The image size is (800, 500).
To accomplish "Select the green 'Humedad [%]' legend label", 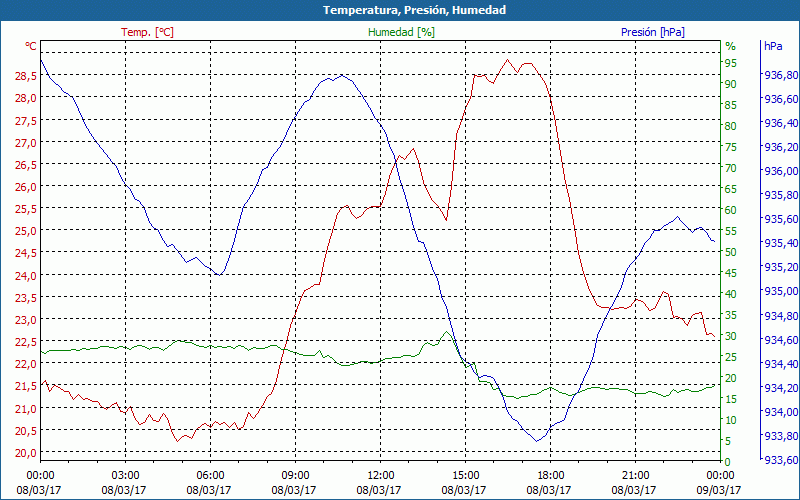I will click(401, 32).
